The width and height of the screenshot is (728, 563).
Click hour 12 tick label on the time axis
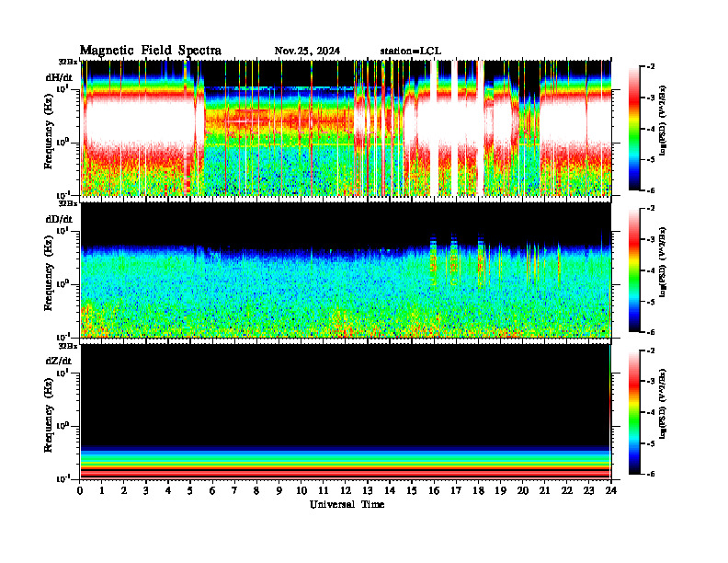[346, 490]
